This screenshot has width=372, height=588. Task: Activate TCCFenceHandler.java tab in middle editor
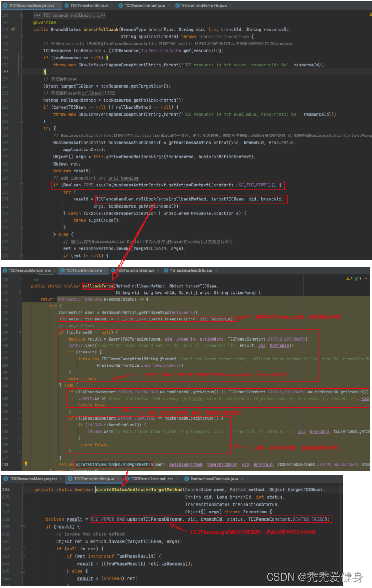(84, 270)
